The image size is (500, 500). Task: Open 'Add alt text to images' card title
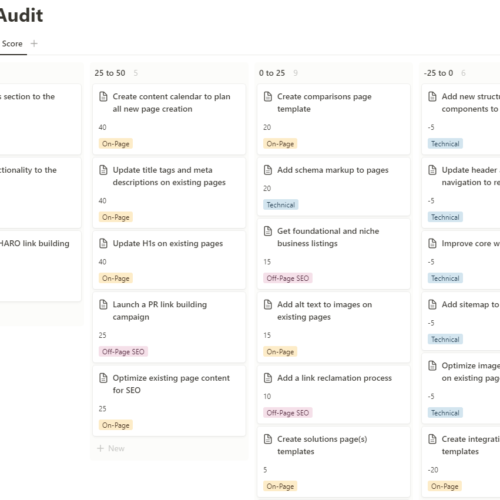tap(324, 311)
